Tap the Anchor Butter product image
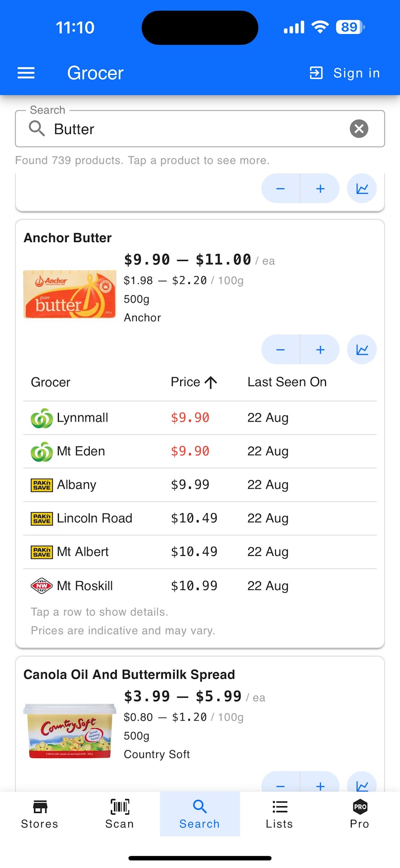The image size is (400, 868). 70,294
